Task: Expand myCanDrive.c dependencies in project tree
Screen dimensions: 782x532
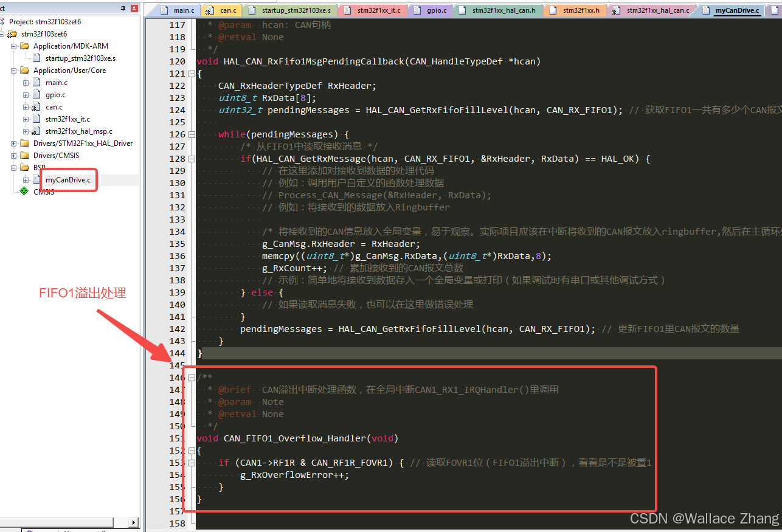Action: pos(26,180)
